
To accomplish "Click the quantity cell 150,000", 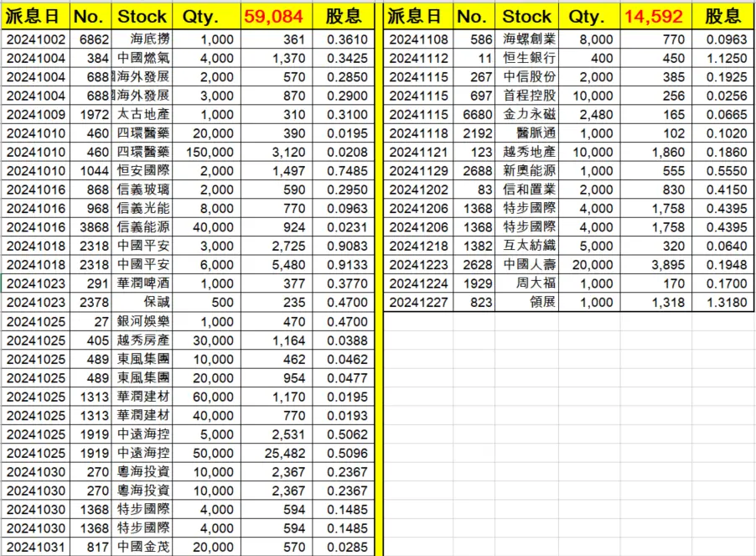I will [x=206, y=152].
